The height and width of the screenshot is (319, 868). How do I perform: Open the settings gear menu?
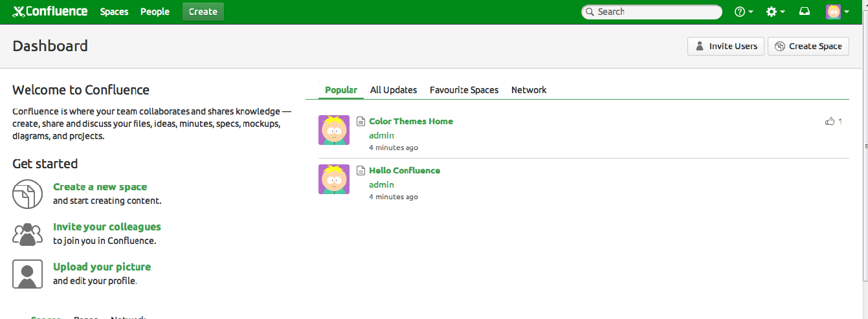point(775,12)
